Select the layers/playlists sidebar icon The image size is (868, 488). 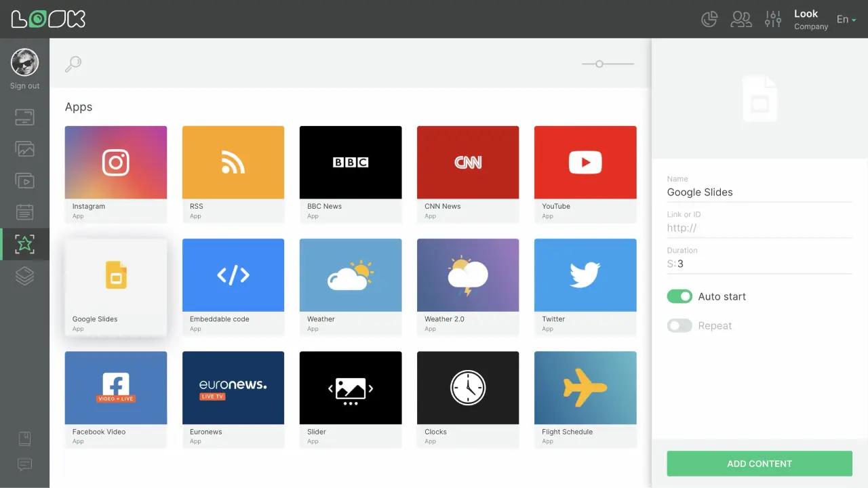[x=24, y=276]
